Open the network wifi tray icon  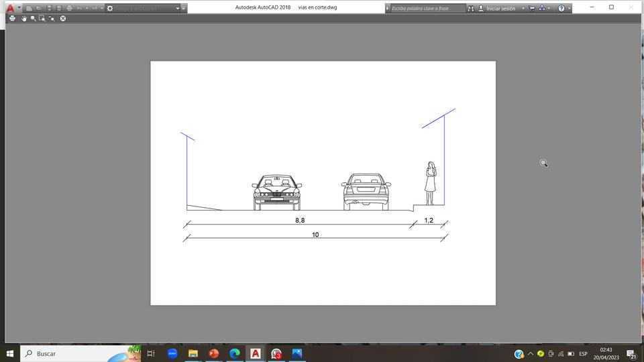[x=561, y=354]
